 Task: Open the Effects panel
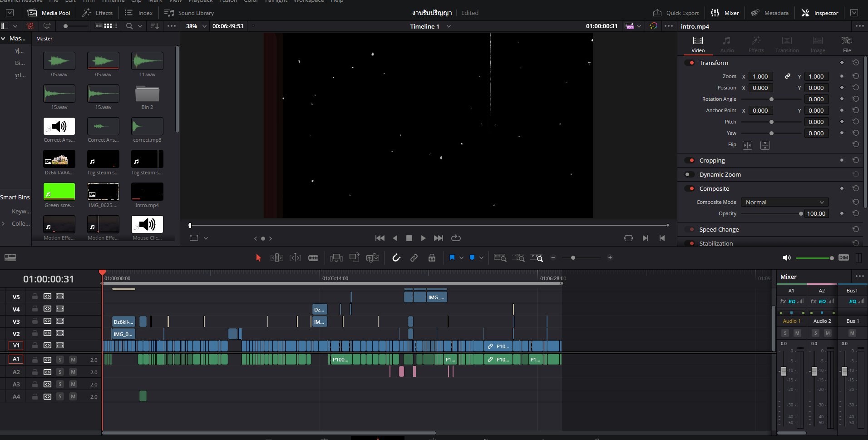point(97,13)
